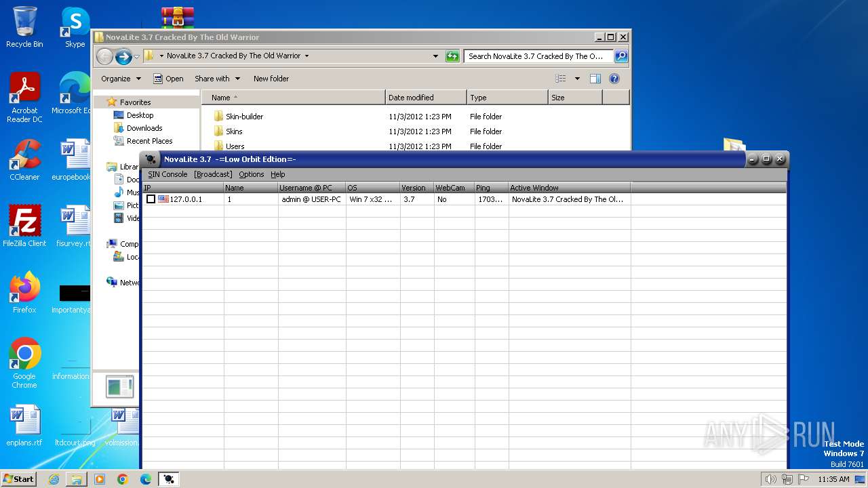868x488 pixels.
Task: Open Favorites in the navigation pane
Action: (x=129, y=102)
